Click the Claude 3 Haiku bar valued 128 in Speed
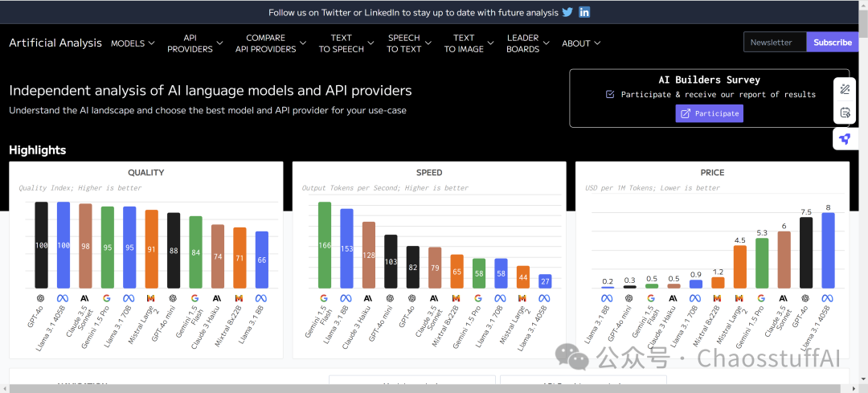 [369, 256]
